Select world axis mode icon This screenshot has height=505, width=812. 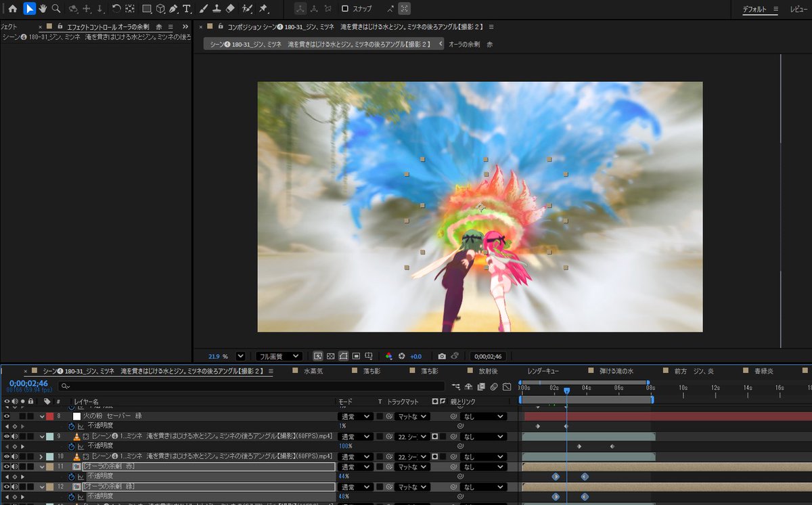314,9
